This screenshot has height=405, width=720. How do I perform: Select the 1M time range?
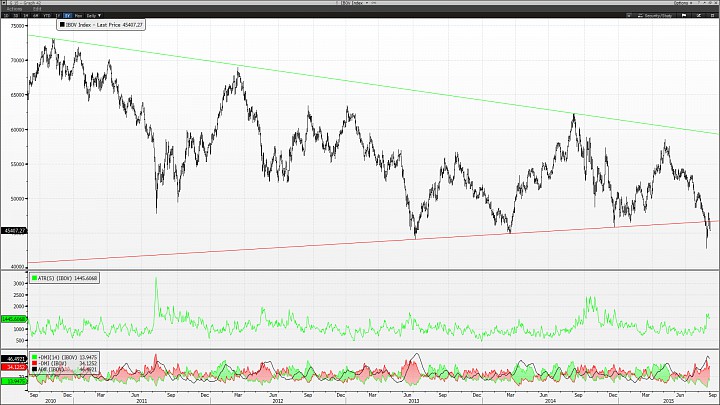pyautogui.click(x=26, y=16)
